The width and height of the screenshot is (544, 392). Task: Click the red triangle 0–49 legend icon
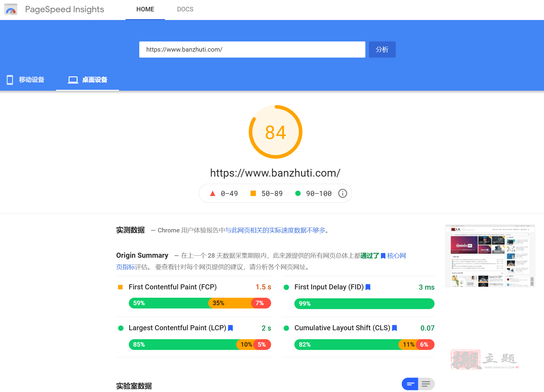click(x=213, y=194)
